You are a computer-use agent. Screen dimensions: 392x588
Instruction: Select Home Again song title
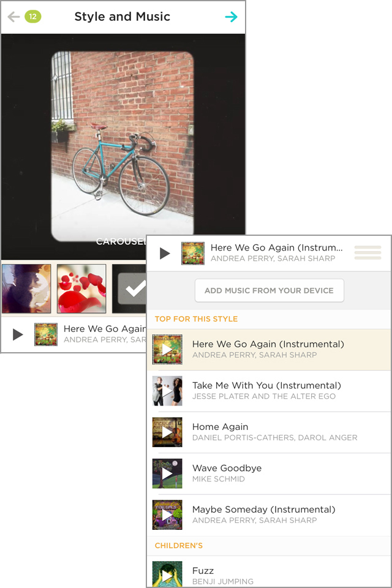(x=220, y=427)
